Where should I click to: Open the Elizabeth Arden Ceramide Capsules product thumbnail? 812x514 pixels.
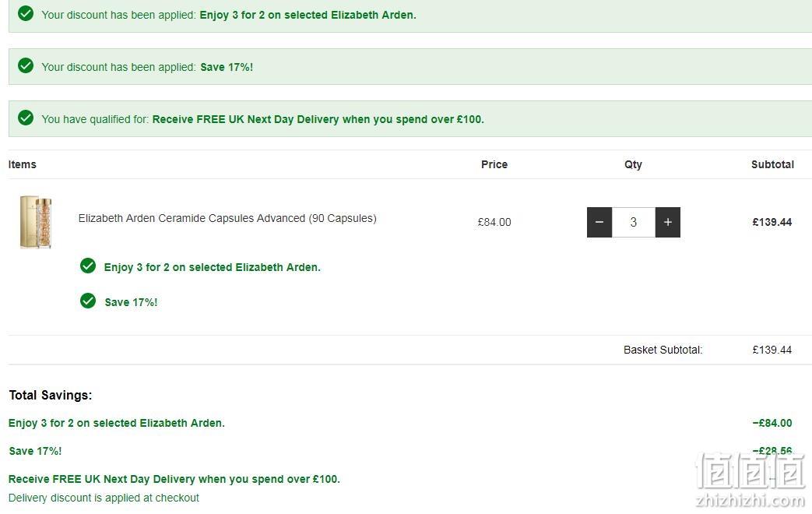[36, 222]
